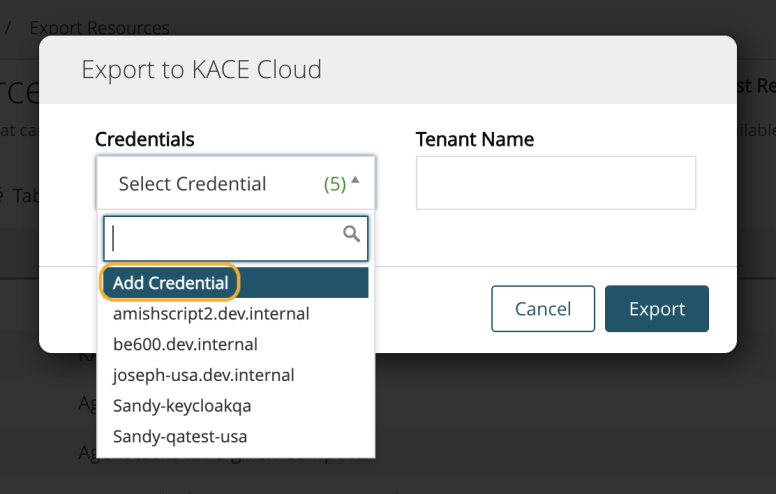Click the Tenant Name label

(474, 139)
